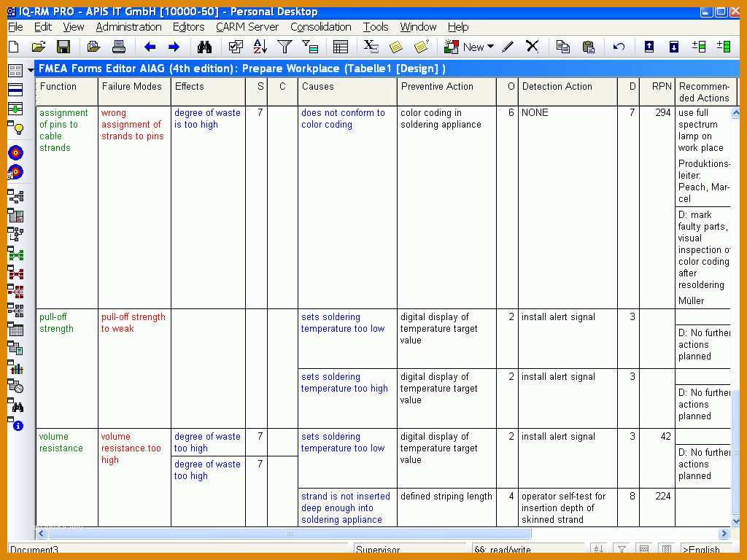Click the RPN column header
The height and width of the screenshot is (560, 747).
(657, 92)
